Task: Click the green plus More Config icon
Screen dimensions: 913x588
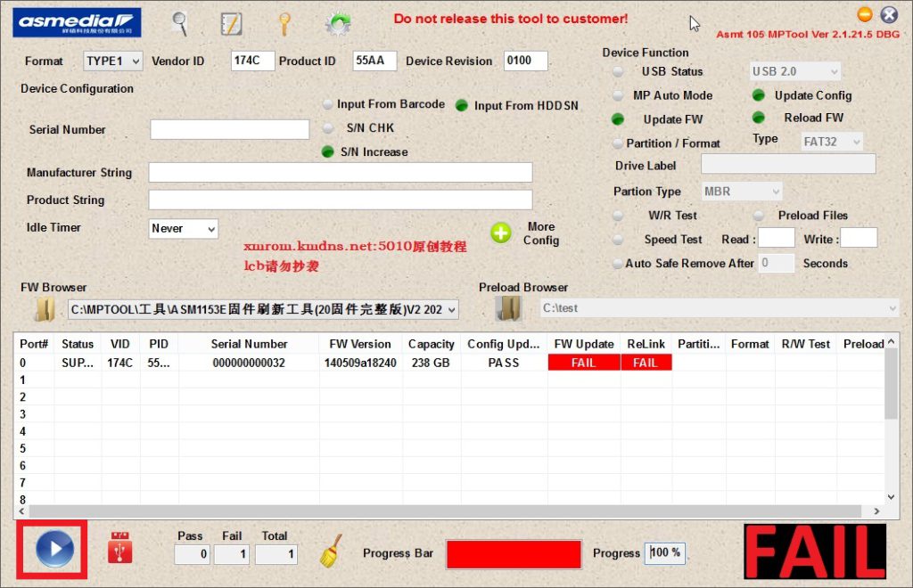Action: coord(501,233)
